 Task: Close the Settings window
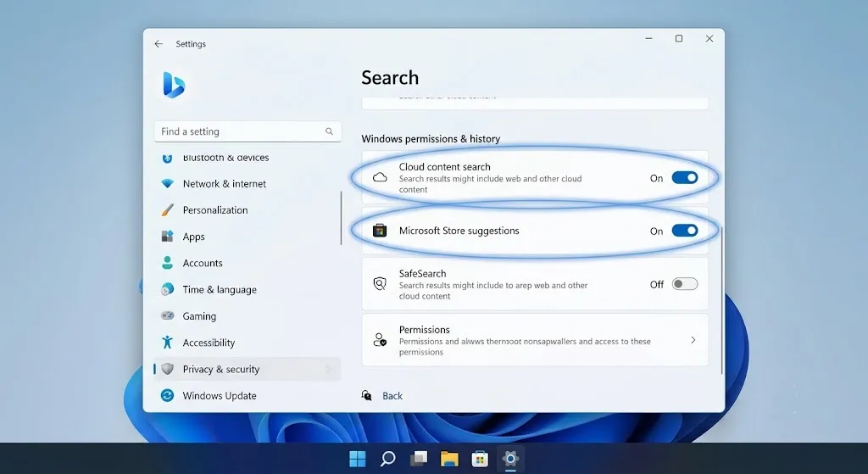click(x=709, y=38)
